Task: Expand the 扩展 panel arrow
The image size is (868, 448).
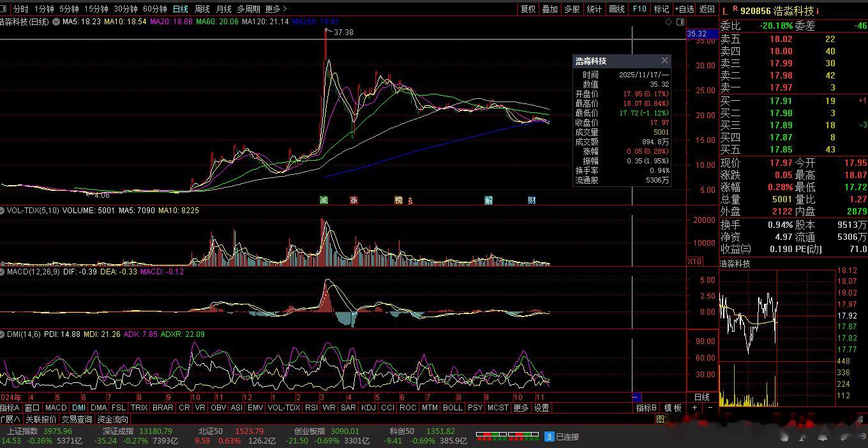Action: [x=11, y=419]
